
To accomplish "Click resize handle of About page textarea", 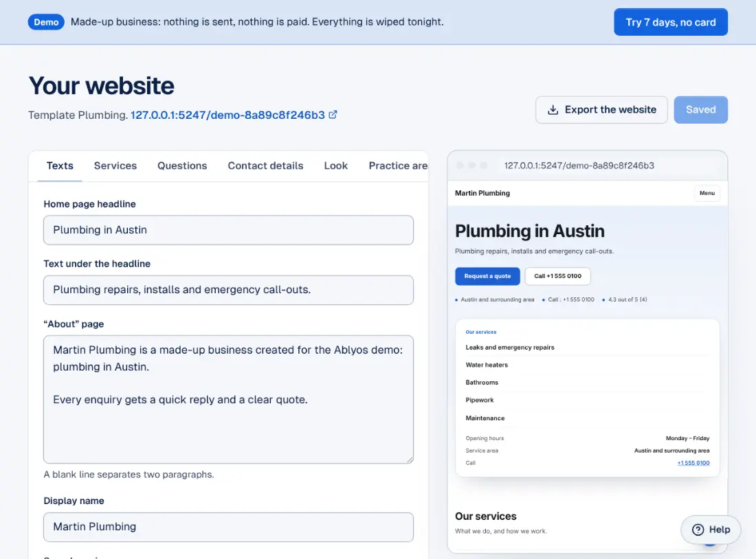I will pos(410,459).
